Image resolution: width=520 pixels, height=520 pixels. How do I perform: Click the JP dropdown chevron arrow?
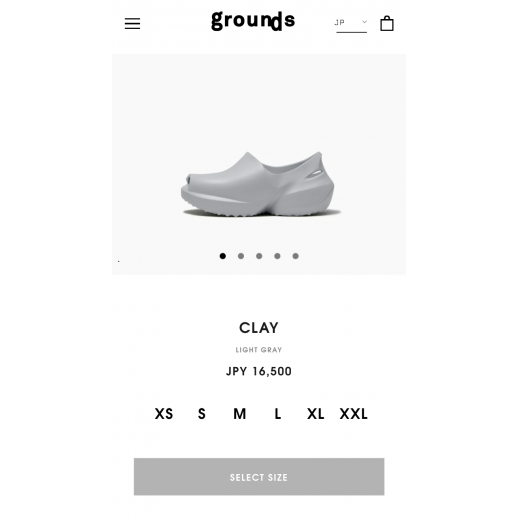click(364, 22)
